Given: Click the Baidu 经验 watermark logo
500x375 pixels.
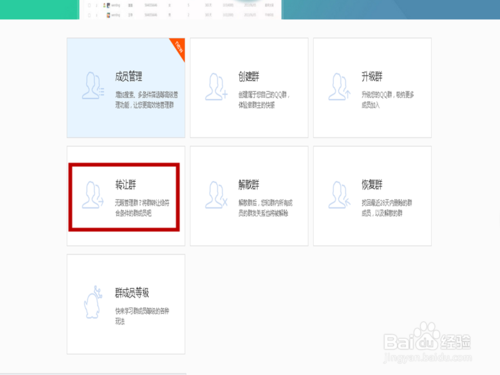Looking at the screenshot, I should [x=427, y=342].
